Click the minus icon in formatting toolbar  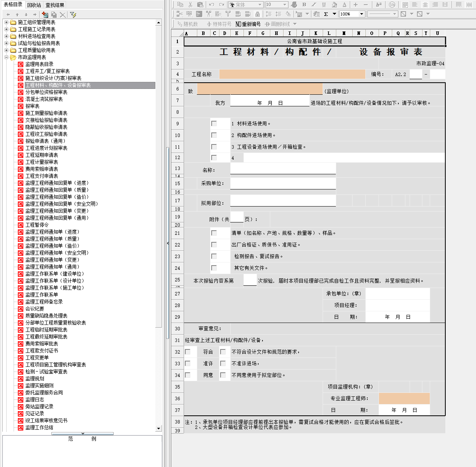click(365, 5)
